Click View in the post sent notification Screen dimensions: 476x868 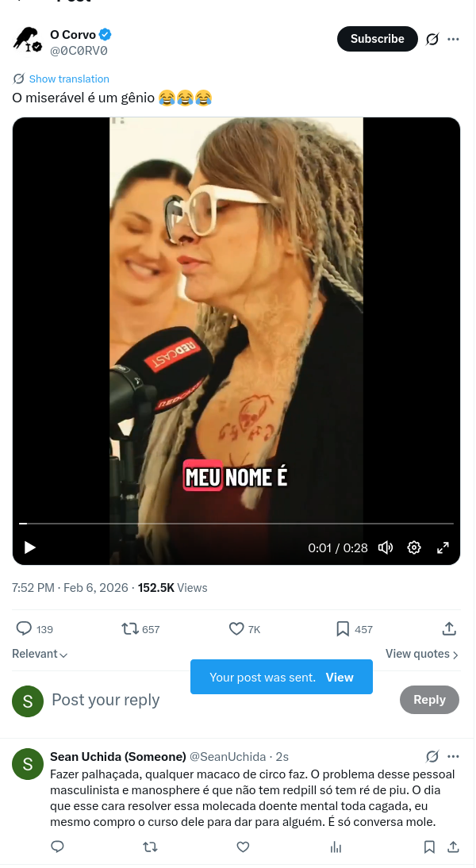[x=340, y=677]
